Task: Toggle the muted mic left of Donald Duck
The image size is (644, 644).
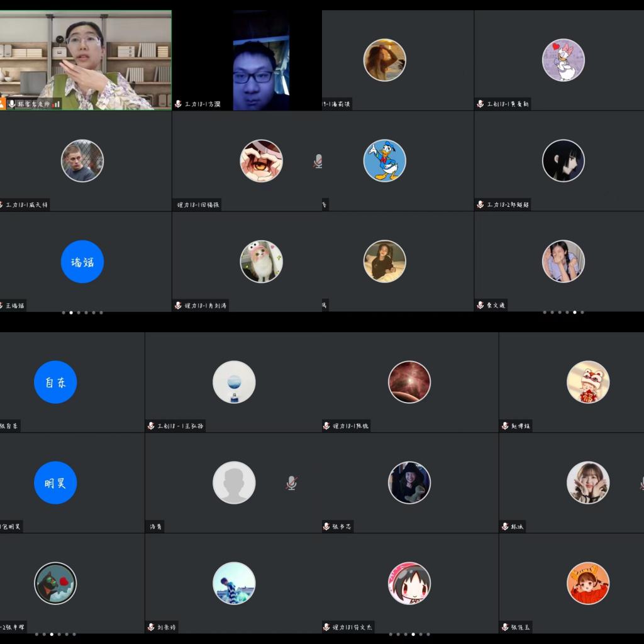Action: (318, 161)
